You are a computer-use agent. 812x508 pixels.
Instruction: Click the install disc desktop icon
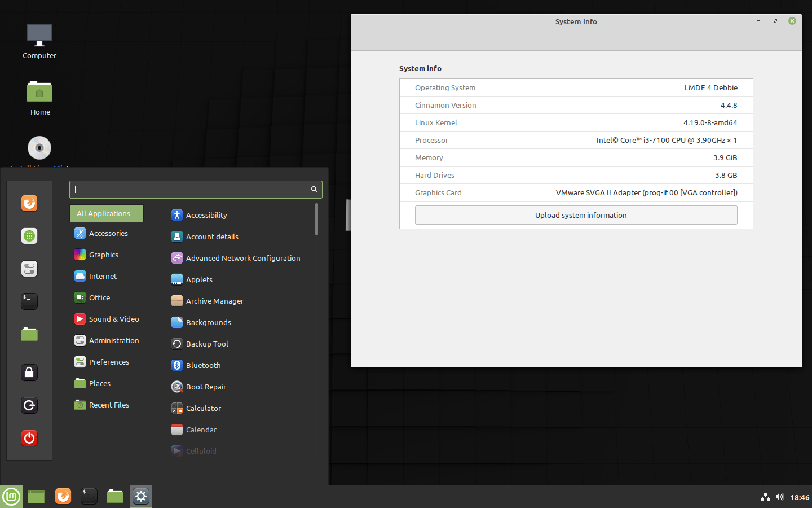pos(39,148)
